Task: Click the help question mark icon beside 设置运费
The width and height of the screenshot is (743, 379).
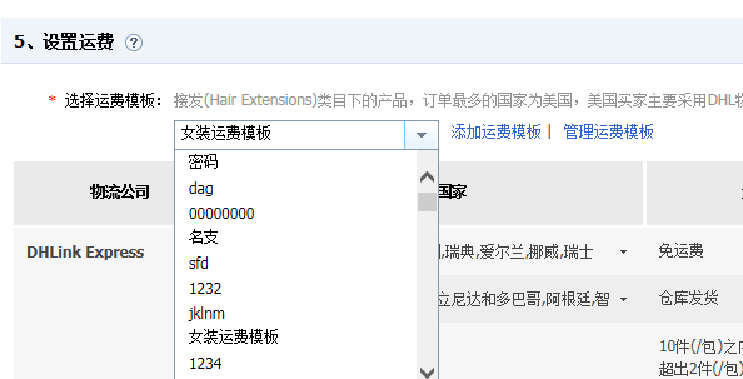Action: tap(134, 43)
